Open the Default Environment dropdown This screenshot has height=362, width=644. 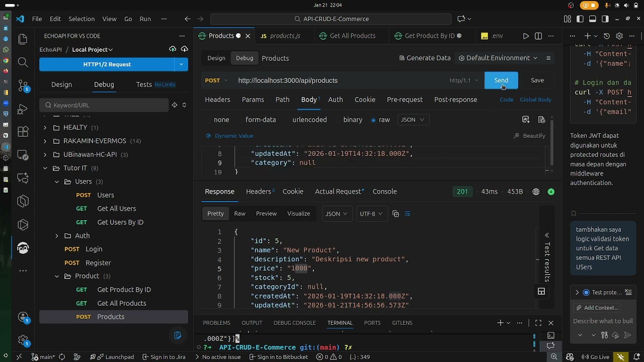click(x=498, y=58)
